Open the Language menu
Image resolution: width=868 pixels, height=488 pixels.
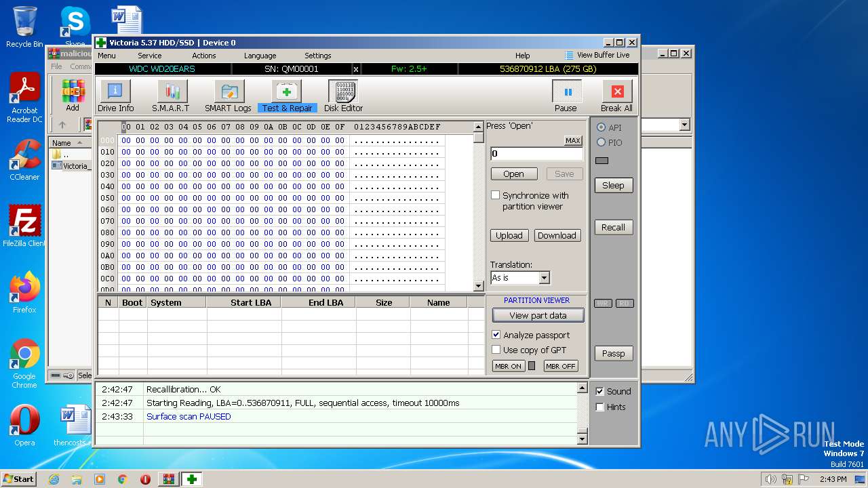(260, 56)
